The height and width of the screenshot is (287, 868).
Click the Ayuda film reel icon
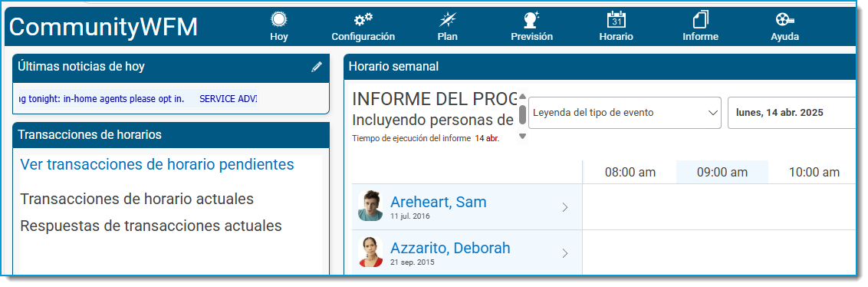[785, 19]
